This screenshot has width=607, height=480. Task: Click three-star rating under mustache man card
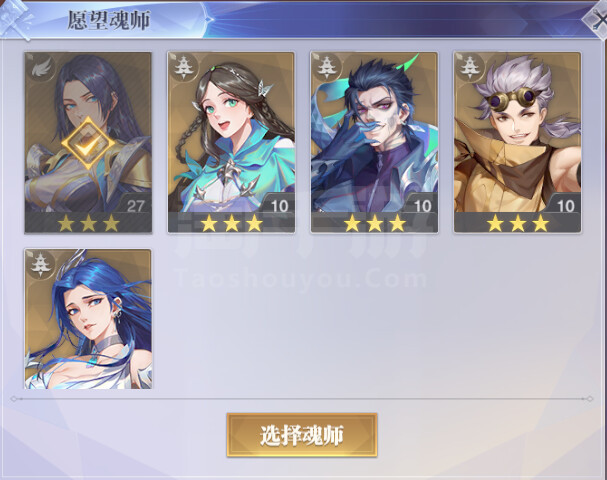coord(374,223)
